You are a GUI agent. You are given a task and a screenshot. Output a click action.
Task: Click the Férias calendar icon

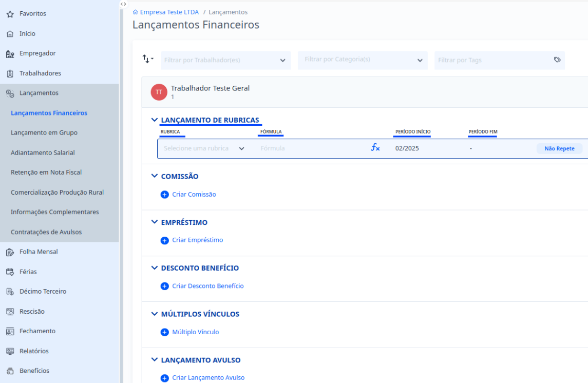point(10,272)
